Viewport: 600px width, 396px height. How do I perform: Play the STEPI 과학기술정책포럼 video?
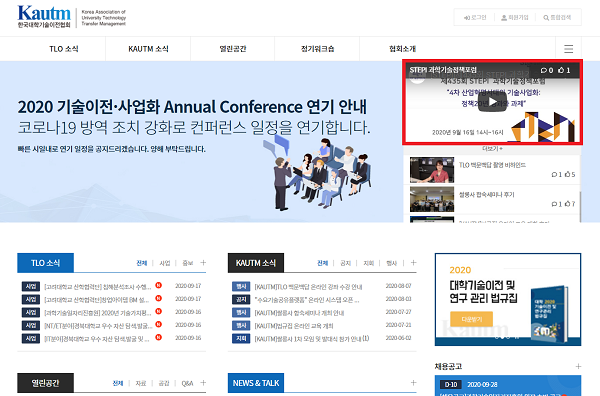click(x=492, y=102)
